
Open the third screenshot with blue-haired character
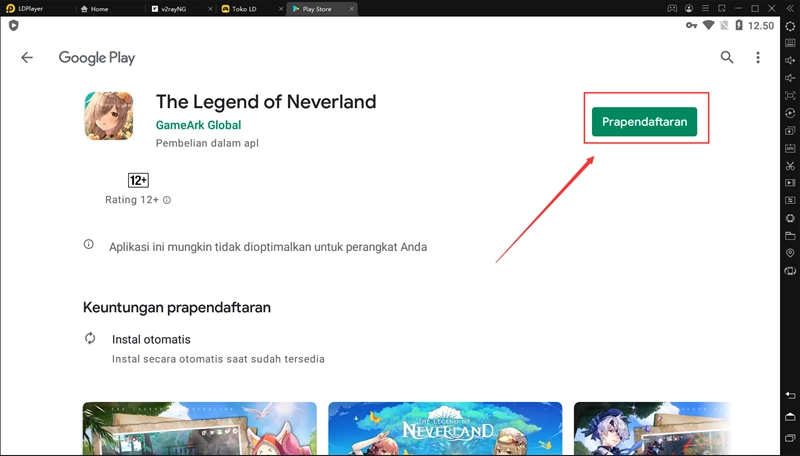[x=652, y=428]
